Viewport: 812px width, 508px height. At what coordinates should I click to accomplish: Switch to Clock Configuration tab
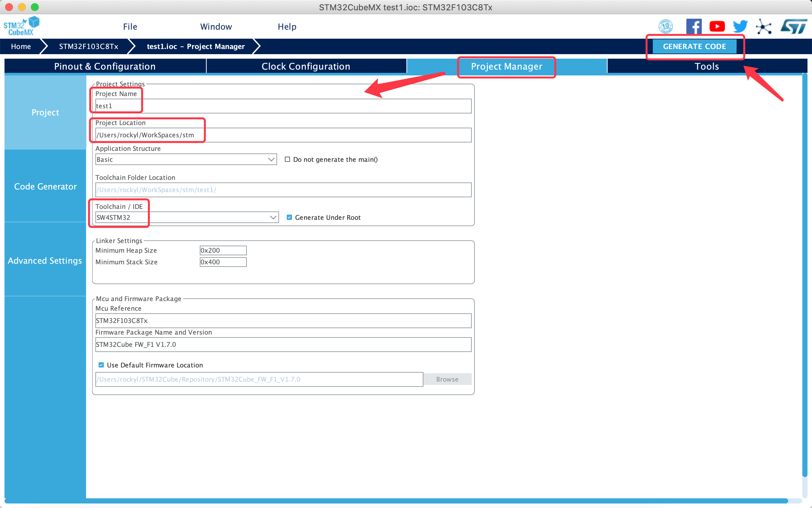pos(306,66)
